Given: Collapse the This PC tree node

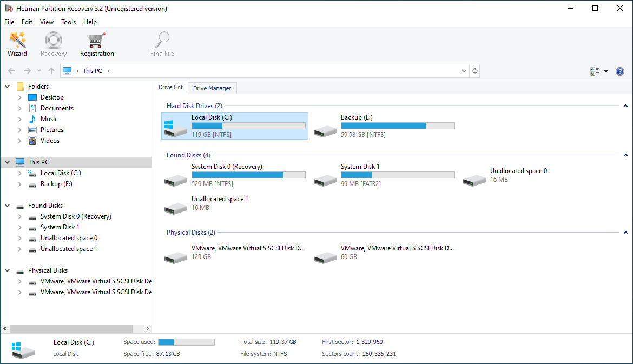Looking at the screenshot, I should (7, 162).
